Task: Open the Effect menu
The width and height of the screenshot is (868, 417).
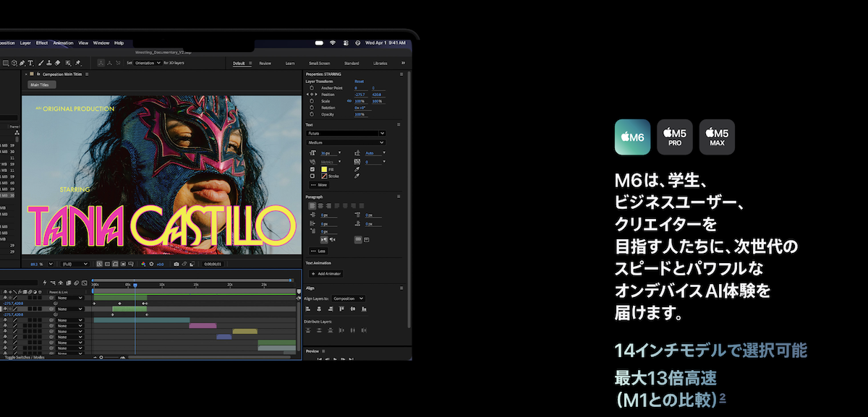Action: pyautogui.click(x=42, y=43)
